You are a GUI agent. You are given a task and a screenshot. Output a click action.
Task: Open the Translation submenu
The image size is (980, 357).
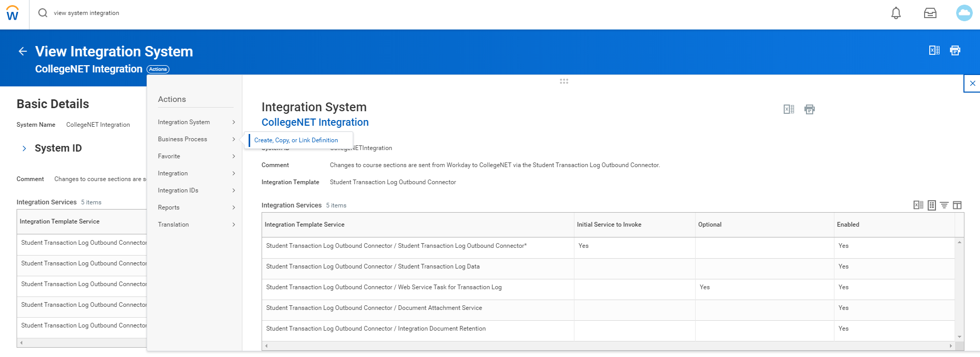click(x=196, y=225)
